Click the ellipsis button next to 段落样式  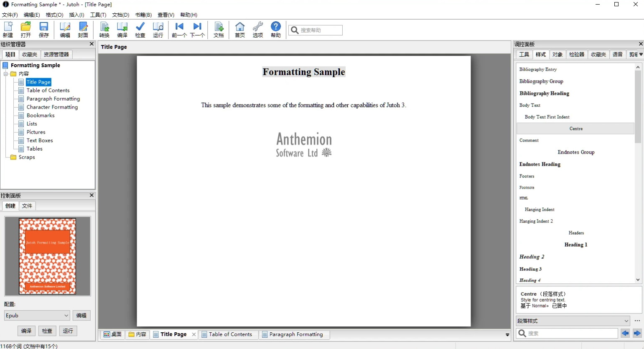[637, 321]
